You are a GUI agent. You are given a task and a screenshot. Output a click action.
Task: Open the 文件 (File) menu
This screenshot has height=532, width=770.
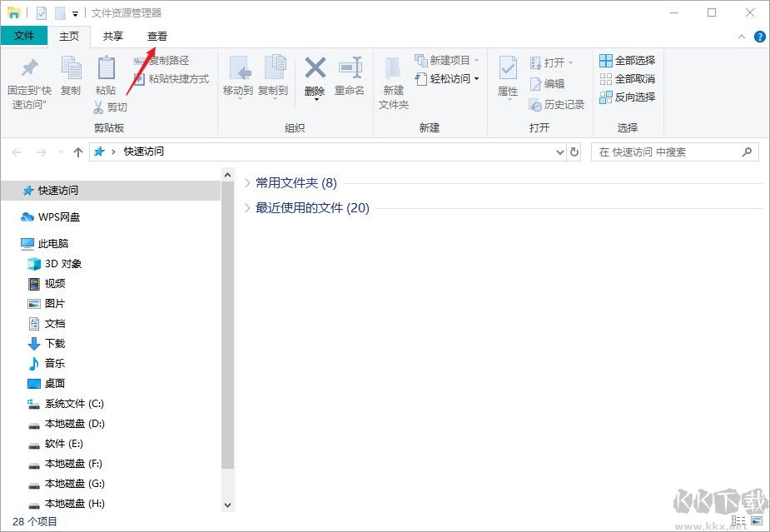25,37
